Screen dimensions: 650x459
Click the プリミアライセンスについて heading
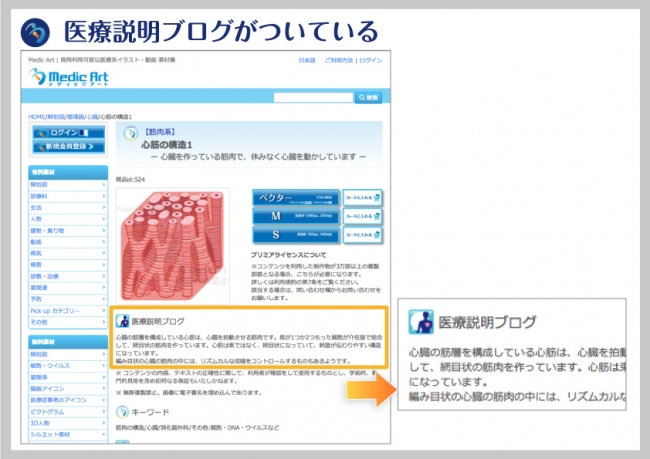click(x=289, y=255)
